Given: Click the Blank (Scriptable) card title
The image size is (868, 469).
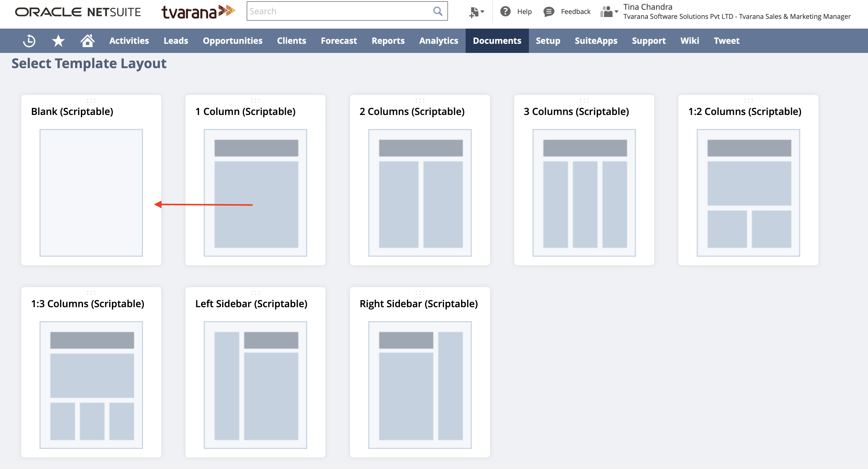Looking at the screenshot, I should 72,112.
